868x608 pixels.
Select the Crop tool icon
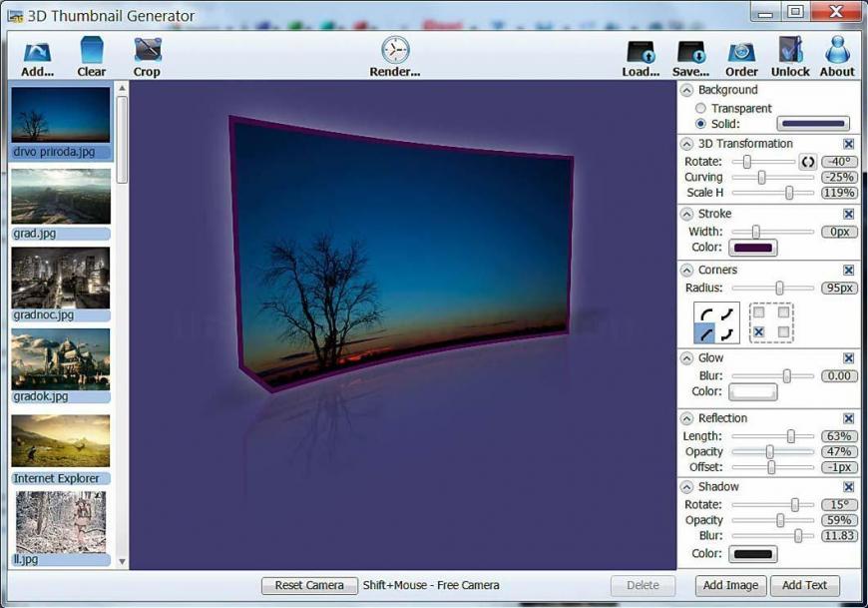pos(148,50)
